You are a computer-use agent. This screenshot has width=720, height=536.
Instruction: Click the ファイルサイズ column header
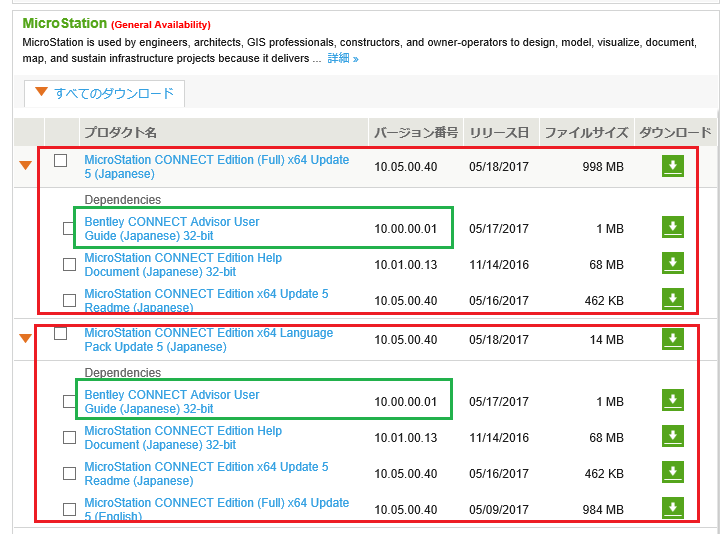coord(586,133)
